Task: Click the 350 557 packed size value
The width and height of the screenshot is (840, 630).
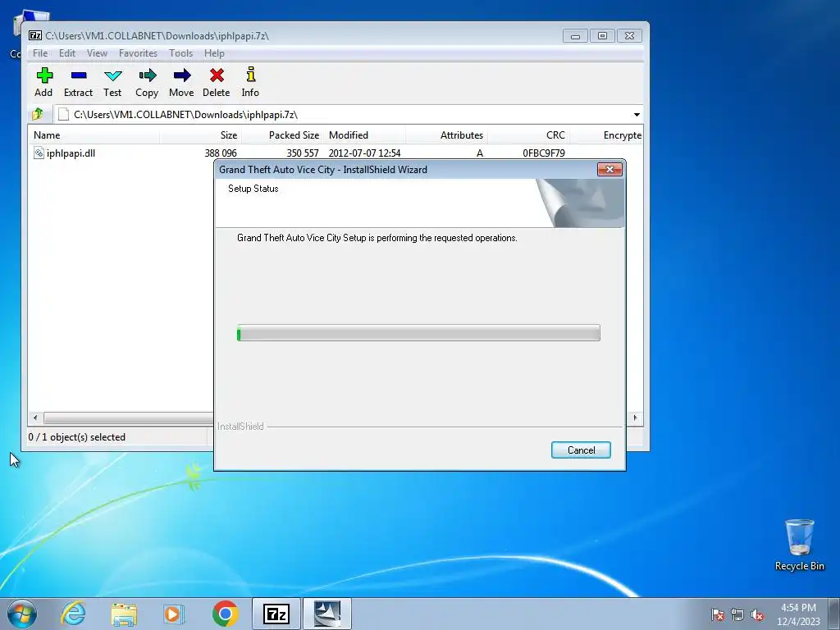Action: [302, 153]
